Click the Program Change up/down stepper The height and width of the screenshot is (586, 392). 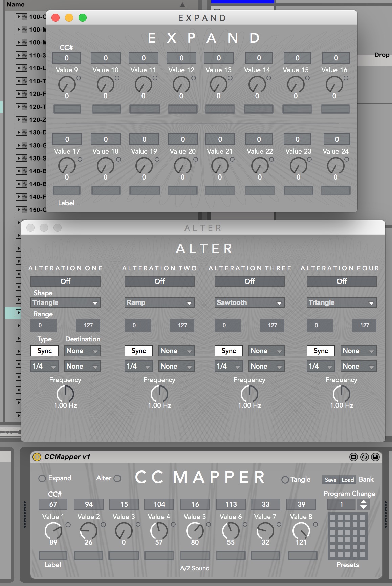coord(364,504)
